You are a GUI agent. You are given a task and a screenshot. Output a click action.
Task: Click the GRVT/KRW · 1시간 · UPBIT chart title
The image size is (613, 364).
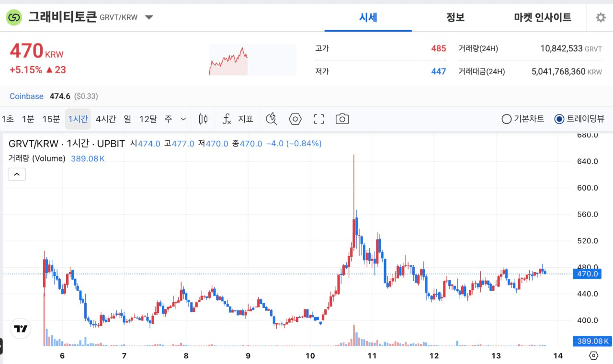pyautogui.click(x=67, y=144)
